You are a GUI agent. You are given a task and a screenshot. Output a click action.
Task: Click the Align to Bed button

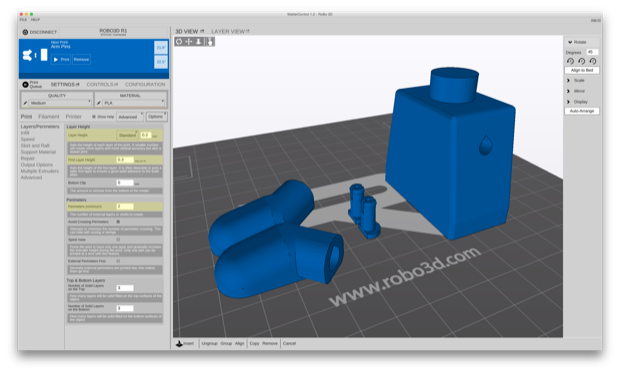coord(582,70)
